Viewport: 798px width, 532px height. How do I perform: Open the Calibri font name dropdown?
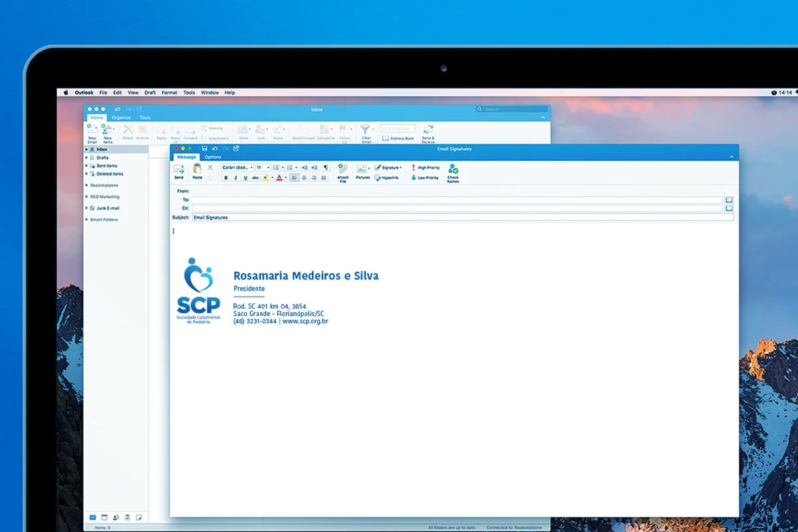click(x=237, y=168)
